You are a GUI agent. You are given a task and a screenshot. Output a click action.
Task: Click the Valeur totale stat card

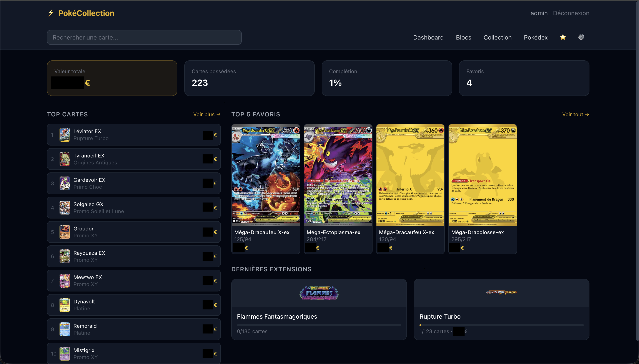(x=112, y=78)
